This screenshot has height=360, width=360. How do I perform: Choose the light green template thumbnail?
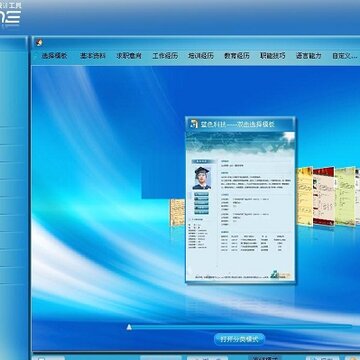pyautogui.click(x=345, y=197)
